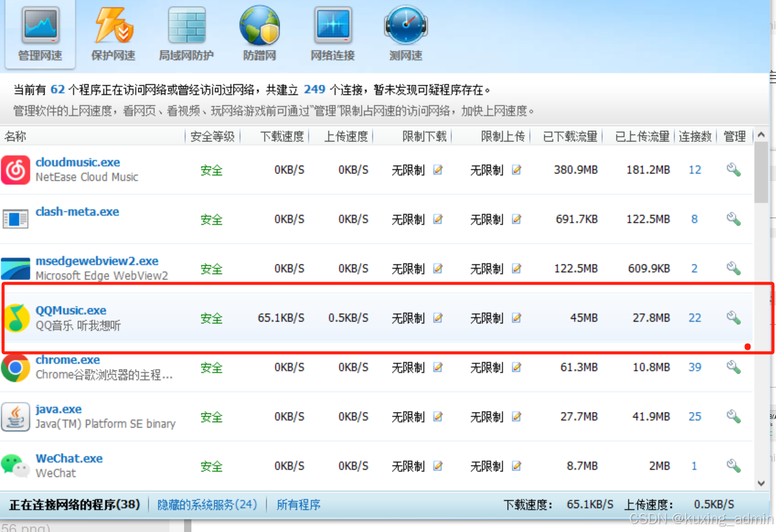776x532 pixels.
Task: Edit download limit for cloudmusic.exe
Action: click(438, 169)
